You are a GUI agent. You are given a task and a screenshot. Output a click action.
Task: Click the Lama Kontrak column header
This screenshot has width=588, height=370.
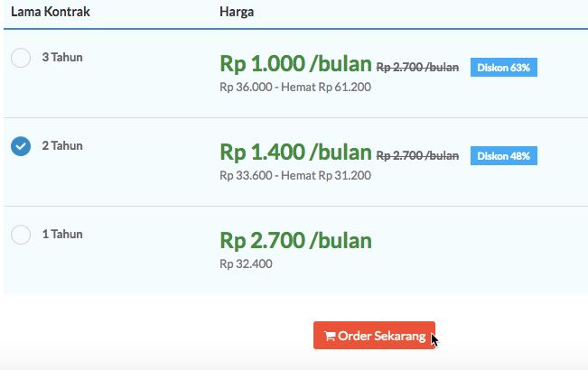(x=50, y=13)
